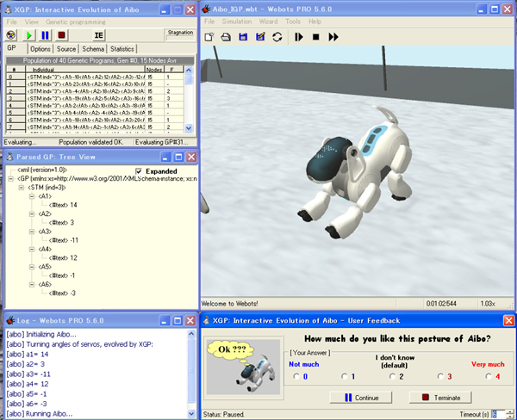Open the Wizard menu in Webots
Image resolution: width=517 pixels, height=420 pixels.
coord(268,22)
